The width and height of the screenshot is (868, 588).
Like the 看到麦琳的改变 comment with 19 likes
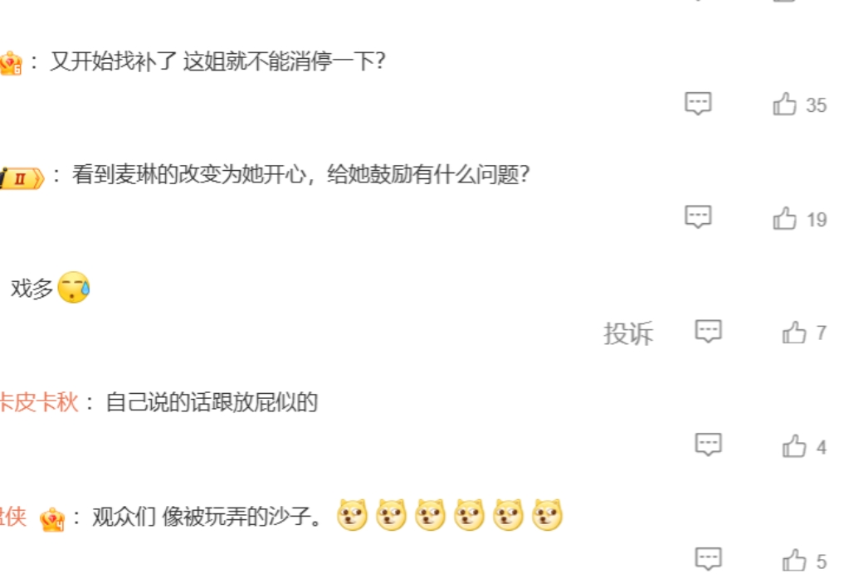point(784,218)
